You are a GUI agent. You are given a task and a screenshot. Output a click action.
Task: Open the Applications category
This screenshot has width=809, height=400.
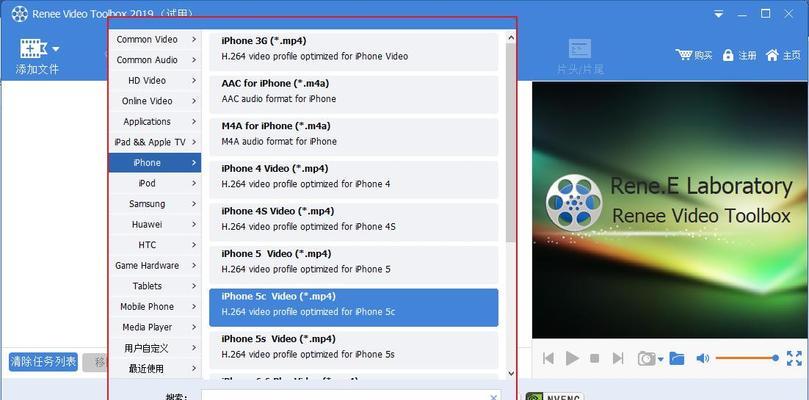155,122
